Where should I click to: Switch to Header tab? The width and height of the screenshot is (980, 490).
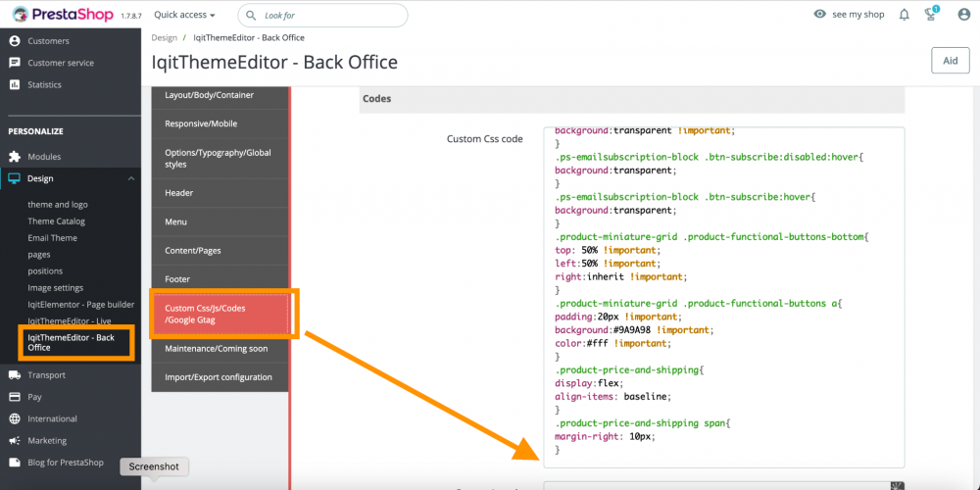[220, 193]
